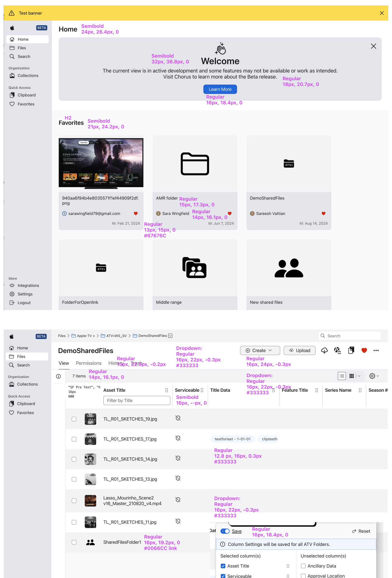Screen dimensions: 392x578
Task: Check the Ancillary Data unselected column
Action: click(303, 566)
